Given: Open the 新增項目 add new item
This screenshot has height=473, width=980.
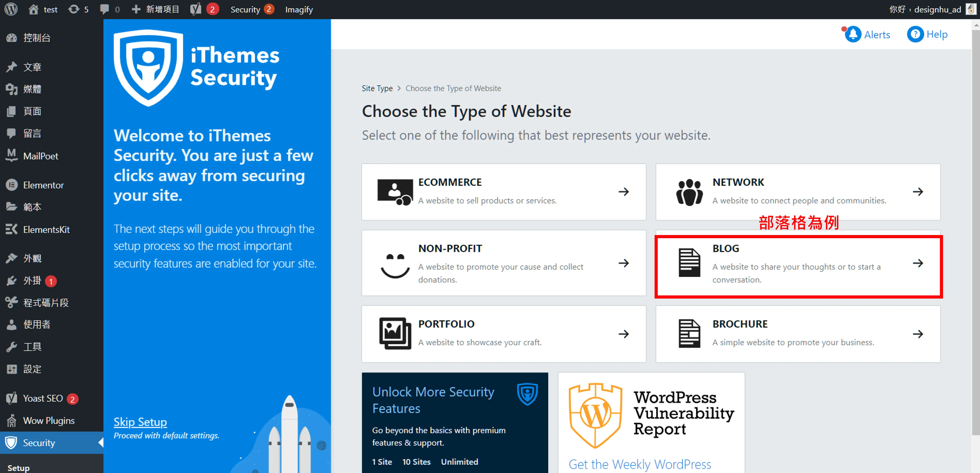Looking at the screenshot, I should [155, 9].
